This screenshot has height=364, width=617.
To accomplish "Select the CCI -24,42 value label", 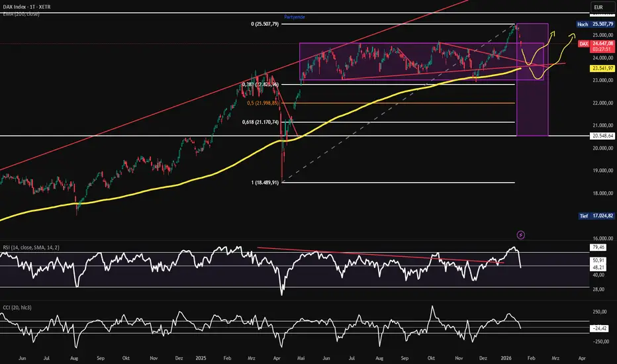I will pyautogui.click(x=599, y=328).
